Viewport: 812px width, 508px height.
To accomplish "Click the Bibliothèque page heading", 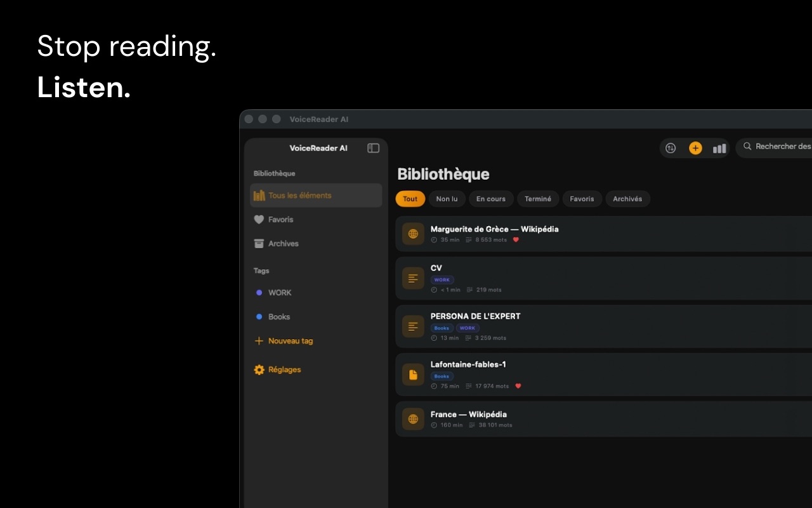I will click(x=443, y=174).
